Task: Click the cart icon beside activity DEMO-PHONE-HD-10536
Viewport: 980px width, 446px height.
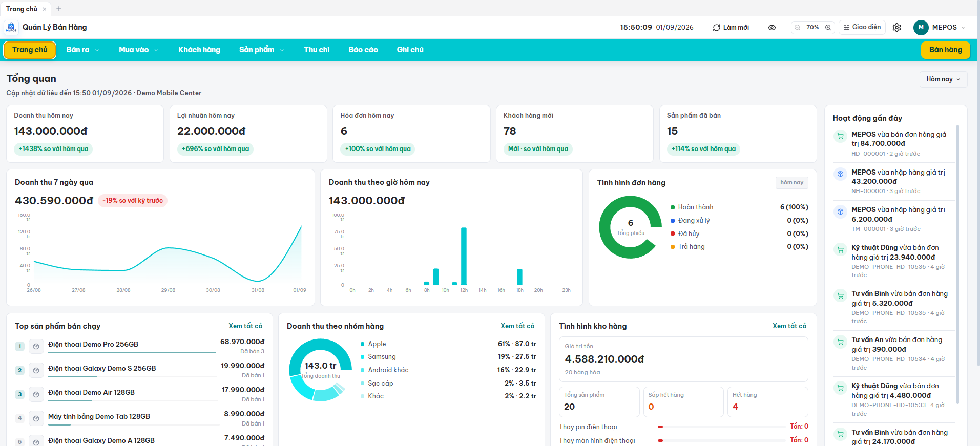Action: [840, 249]
